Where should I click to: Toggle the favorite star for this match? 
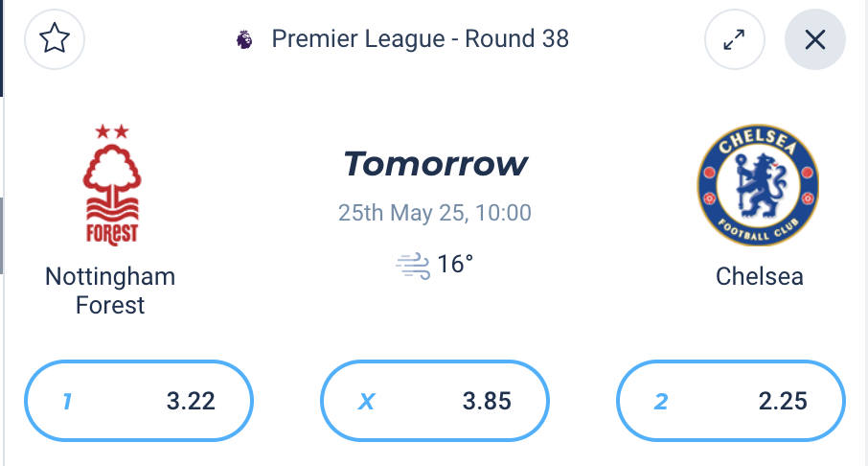click(x=55, y=39)
